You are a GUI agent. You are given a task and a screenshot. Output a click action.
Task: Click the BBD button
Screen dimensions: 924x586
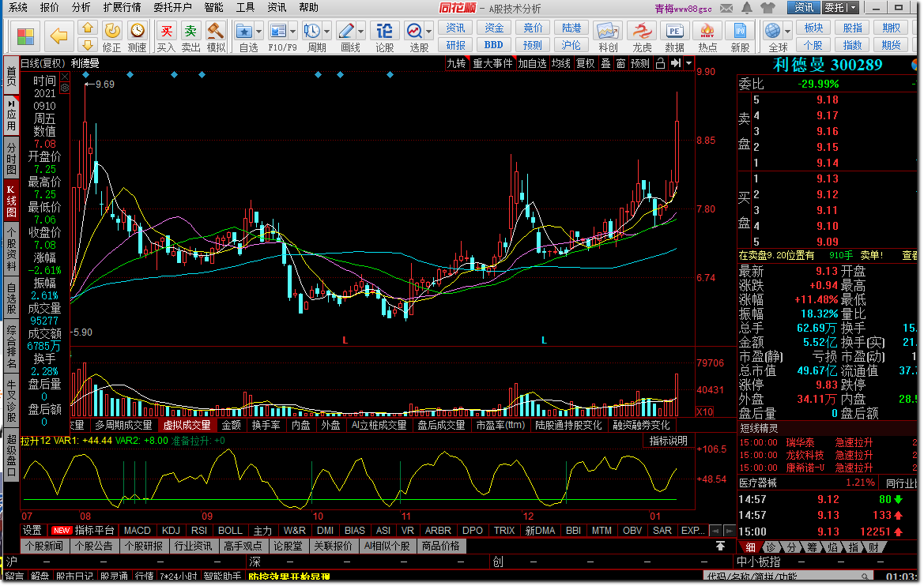[x=494, y=45]
